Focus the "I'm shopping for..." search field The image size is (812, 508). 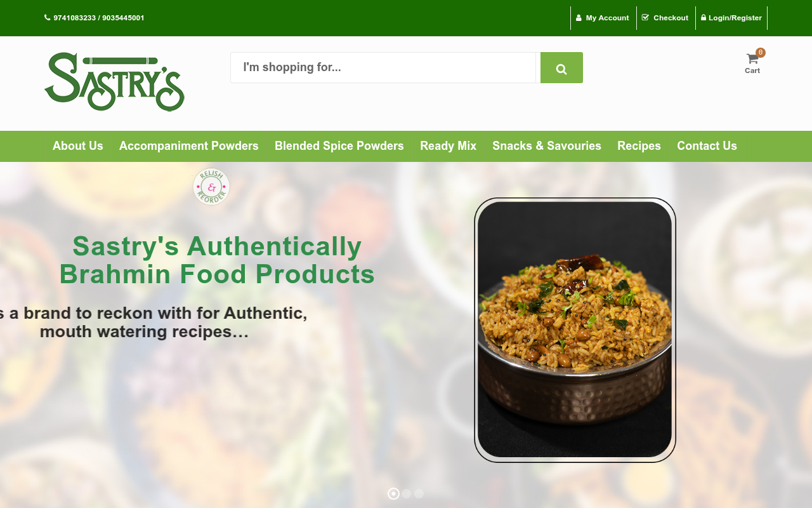(x=383, y=67)
